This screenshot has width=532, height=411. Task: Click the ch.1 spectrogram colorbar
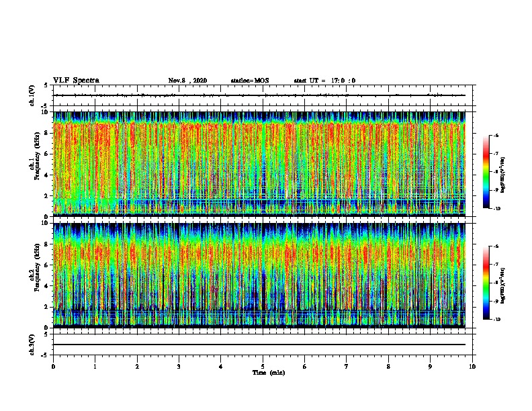coord(486,172)
